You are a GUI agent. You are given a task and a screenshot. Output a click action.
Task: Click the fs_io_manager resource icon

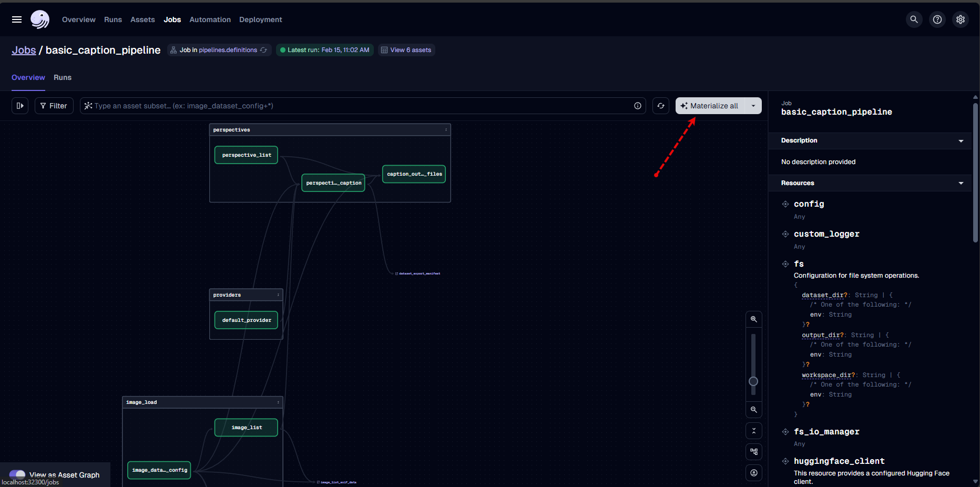click(x=785, y=432)
